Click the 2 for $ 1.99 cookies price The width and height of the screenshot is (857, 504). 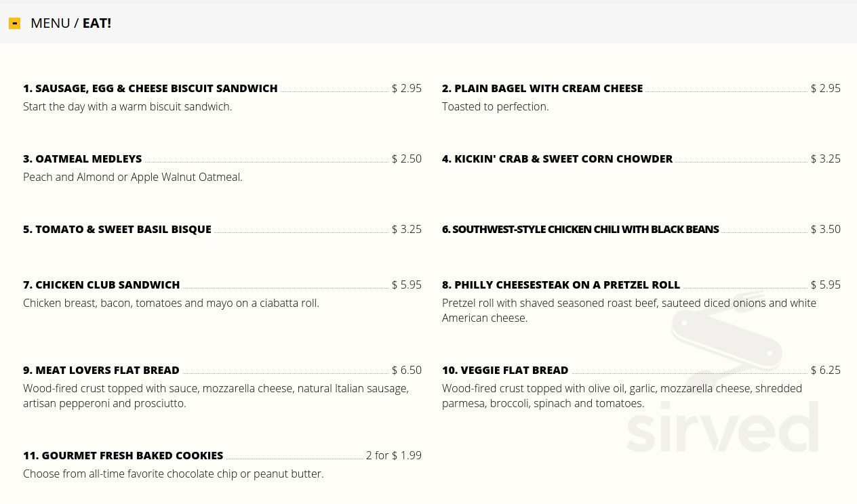click(x=394, y=455)
